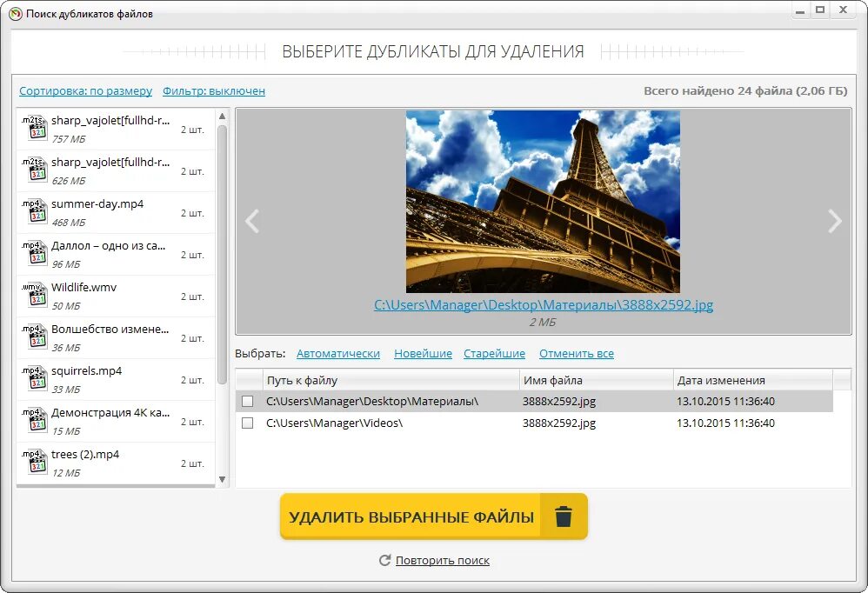The width and height of the screenshot is (868, 593).
Task: Sort by Дата изменения column header
Action: click(753, 380)
